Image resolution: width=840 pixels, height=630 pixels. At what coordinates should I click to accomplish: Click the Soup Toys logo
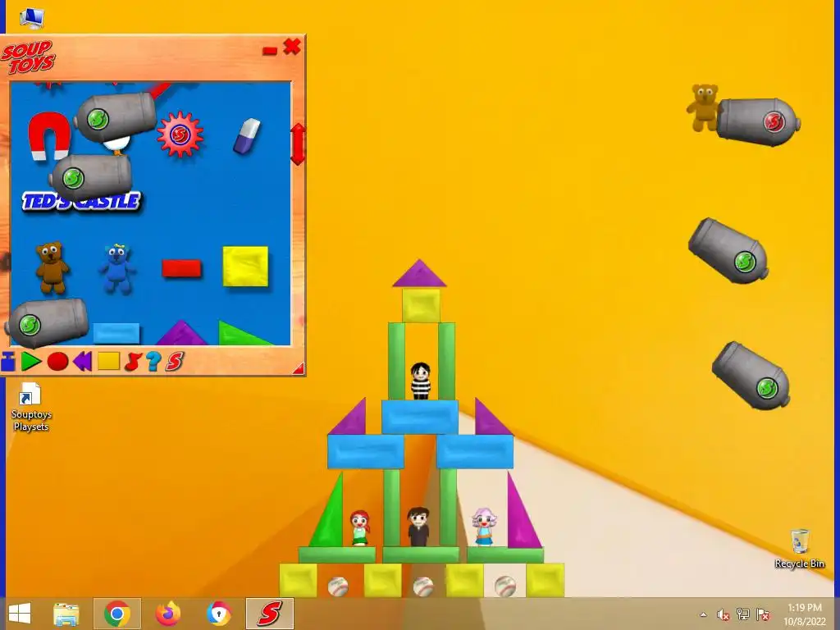point(28,57)
